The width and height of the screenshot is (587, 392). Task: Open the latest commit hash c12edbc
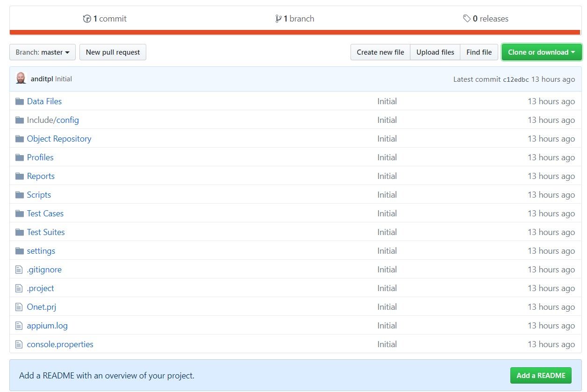point(515,79)
